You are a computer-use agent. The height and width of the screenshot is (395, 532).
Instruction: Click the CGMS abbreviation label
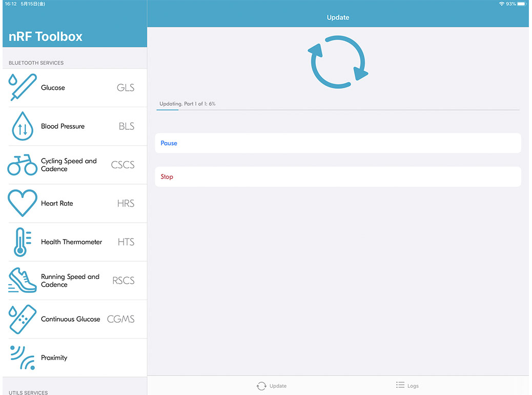pyautogui.click(x=121, y=319)
